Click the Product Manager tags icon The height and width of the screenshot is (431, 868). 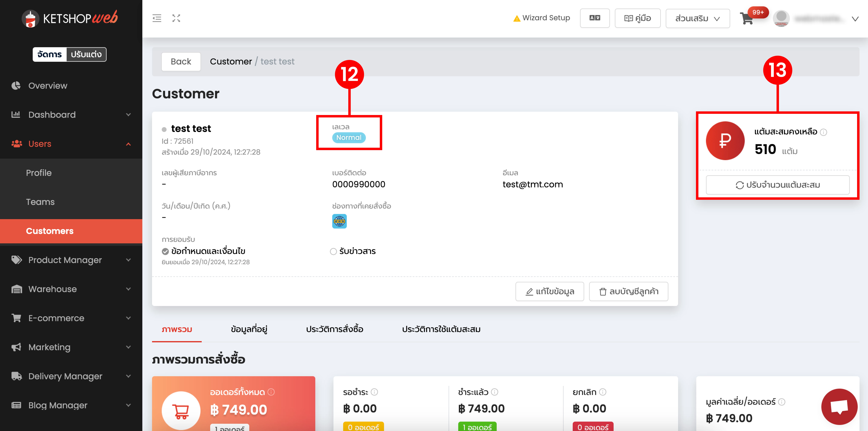[17, 260]
